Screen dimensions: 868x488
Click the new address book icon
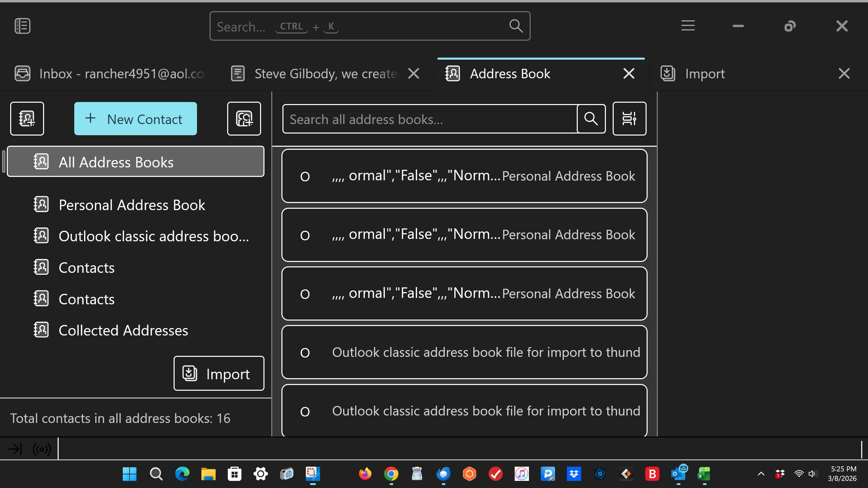[27, 119]
